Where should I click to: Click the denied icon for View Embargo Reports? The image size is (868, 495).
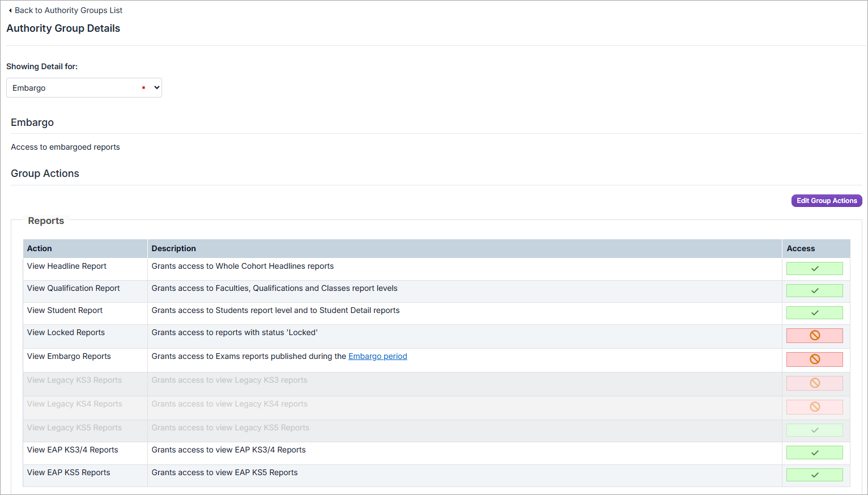click(814, 359)
